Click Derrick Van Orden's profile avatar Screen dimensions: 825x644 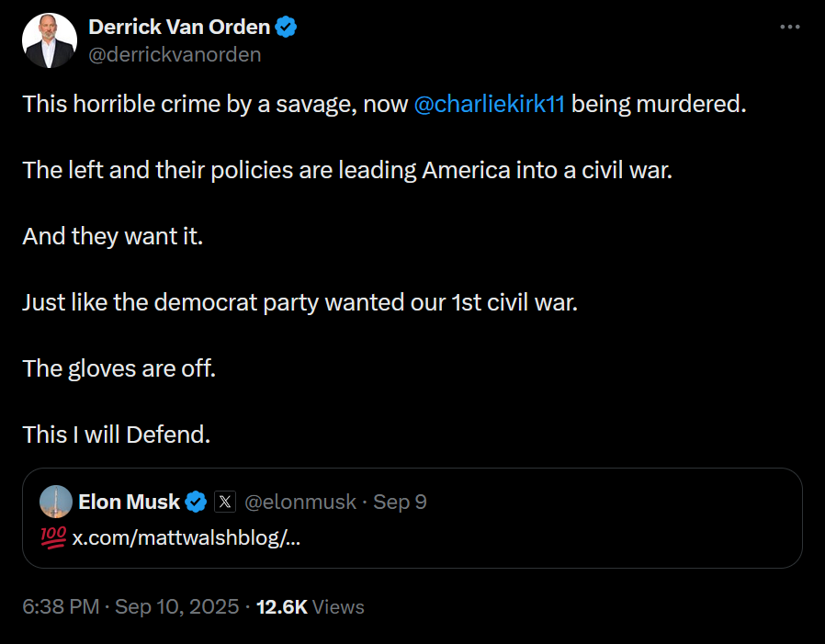pos(50,41)
